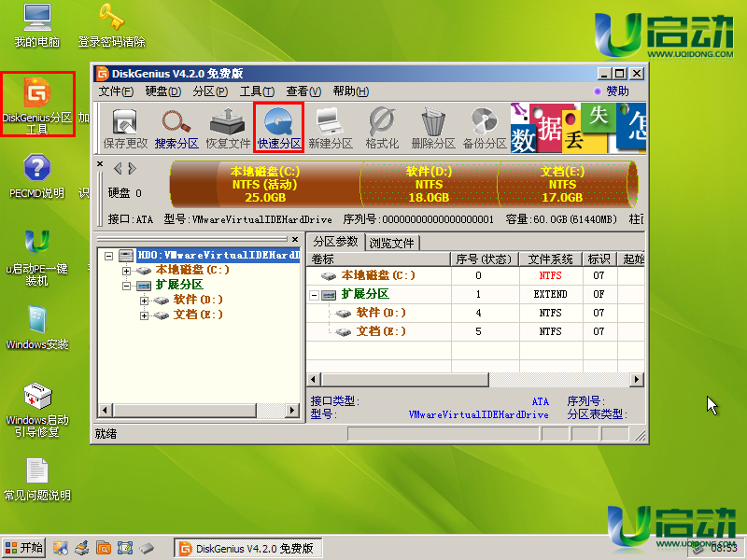Select 扩展分区 tree item

pos(179,285)
